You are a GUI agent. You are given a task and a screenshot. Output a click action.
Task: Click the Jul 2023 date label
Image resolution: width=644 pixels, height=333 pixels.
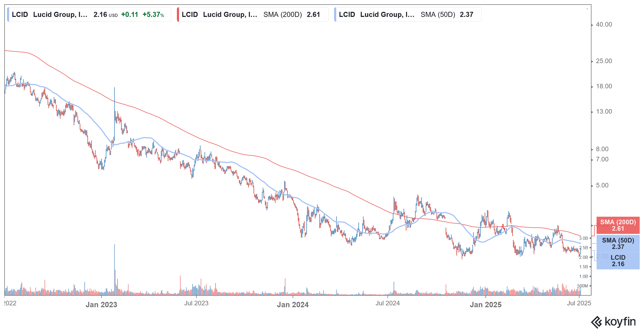pyautogui.click(x=196, y=303)
